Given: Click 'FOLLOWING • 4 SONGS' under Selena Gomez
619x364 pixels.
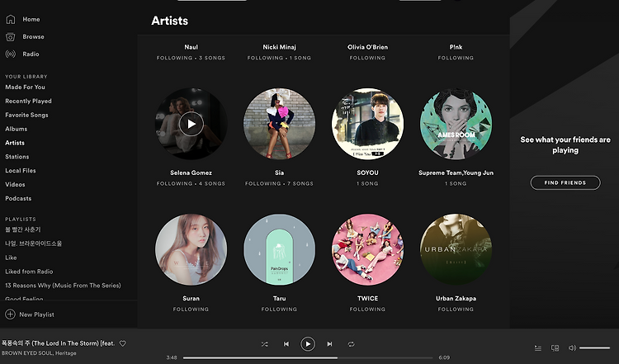Looking at the screenshot, I should tap(191, 183).
